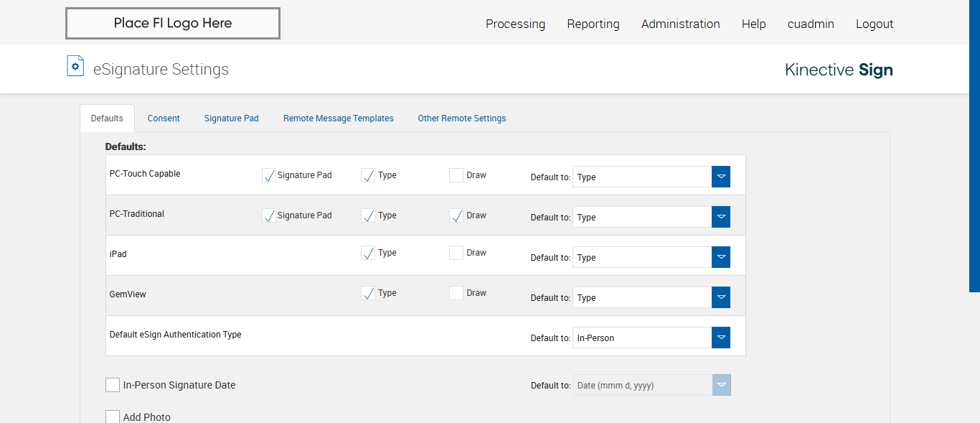The width and height of the screenshot is (980, 423).
Task: Enable the In-Person Signature Date checkbox
Action: (x=113, y=385)
